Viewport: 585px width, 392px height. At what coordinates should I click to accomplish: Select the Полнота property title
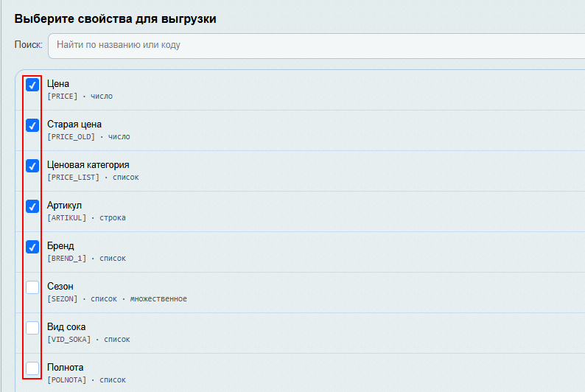pos(66,367)
